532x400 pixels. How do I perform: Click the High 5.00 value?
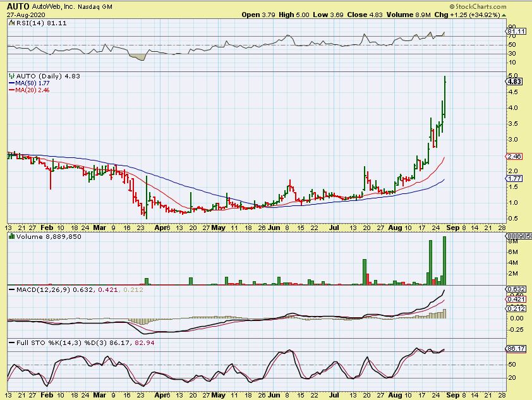click(294, 15)
